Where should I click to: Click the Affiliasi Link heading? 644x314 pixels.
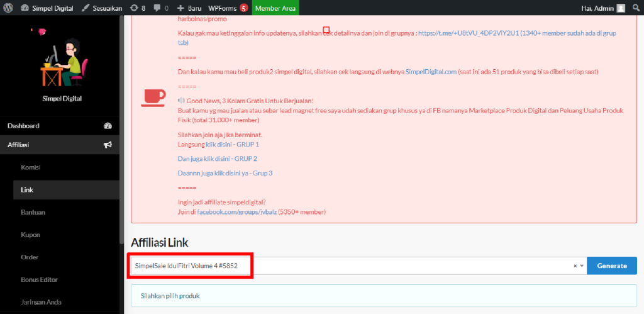pos(159,242)
